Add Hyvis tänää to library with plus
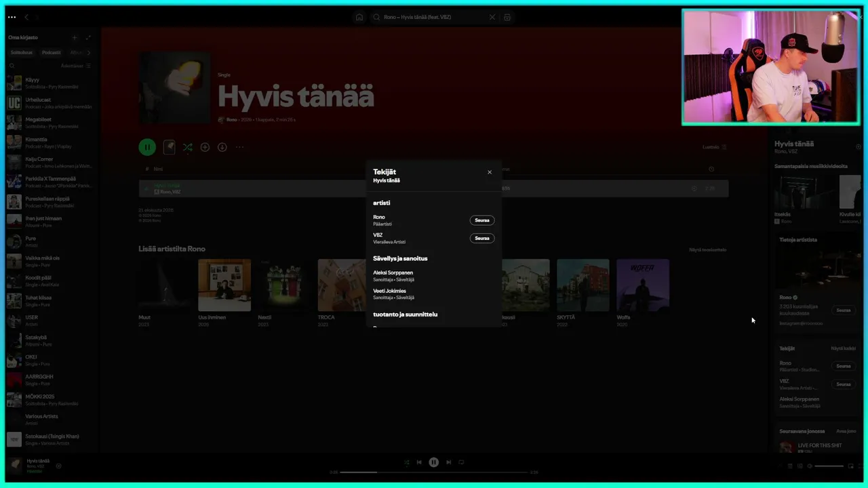Screen dimensions: 868x488 pos(205,147)
